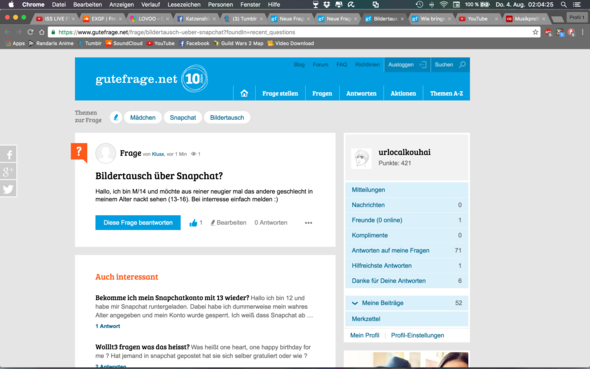Open the Profil-Einstellungen link

click(417, 335)
